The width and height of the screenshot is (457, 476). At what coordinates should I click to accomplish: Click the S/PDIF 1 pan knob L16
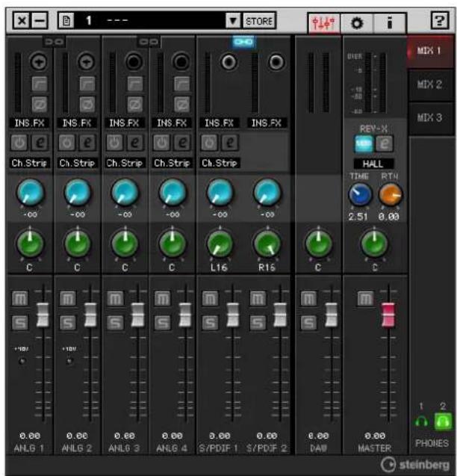point(220,244)
